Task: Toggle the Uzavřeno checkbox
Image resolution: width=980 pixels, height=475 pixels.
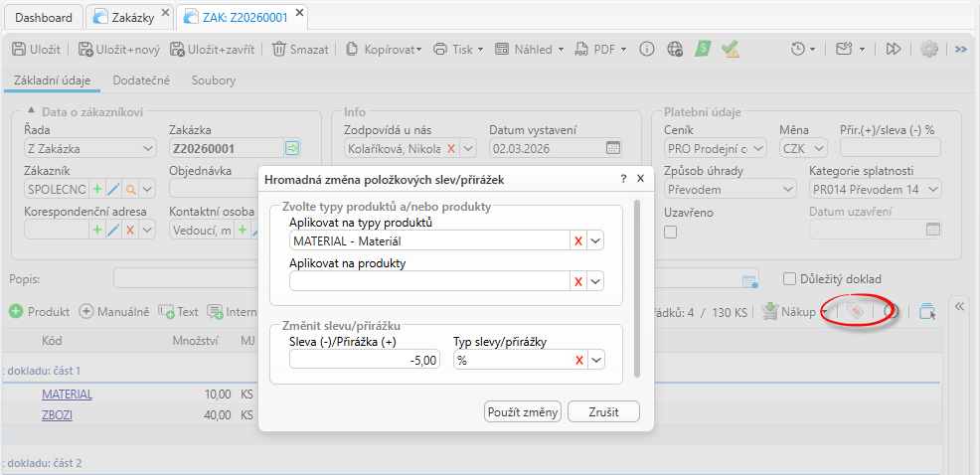Action: click(671, 232)
